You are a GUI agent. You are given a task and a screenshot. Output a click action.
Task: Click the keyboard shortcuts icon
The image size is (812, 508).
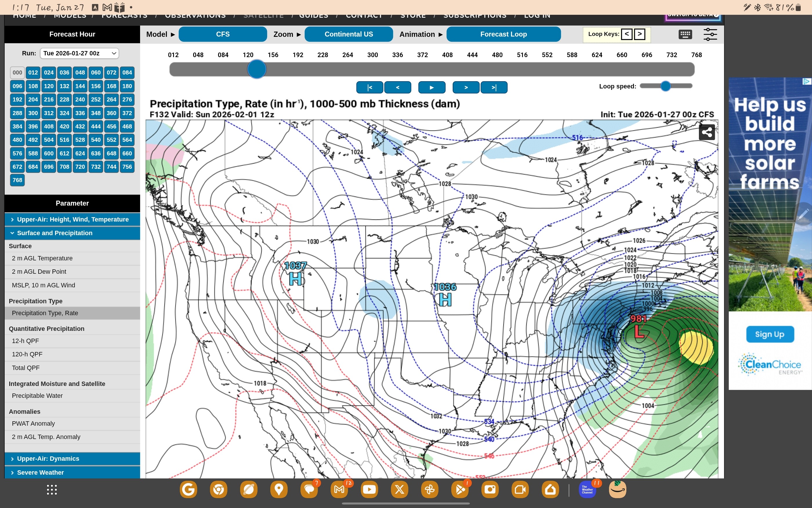[x=685, y=34]
